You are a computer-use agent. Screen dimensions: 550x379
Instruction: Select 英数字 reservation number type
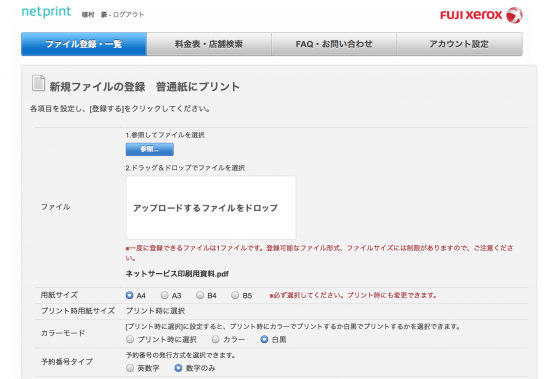click(x=130, y=368)
